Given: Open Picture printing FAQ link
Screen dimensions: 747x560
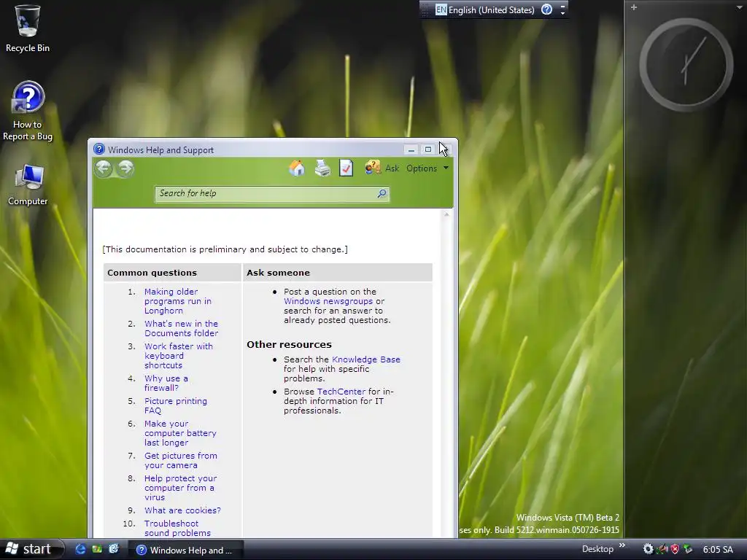Looking at the screenshot, I should [x=176, y=405].
